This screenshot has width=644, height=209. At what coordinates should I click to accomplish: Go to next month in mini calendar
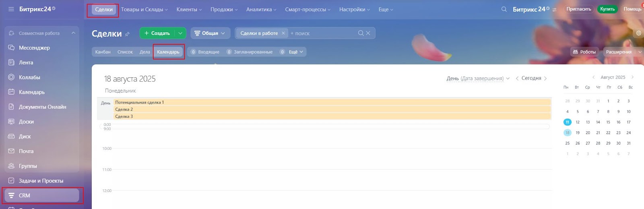(632, 77)
